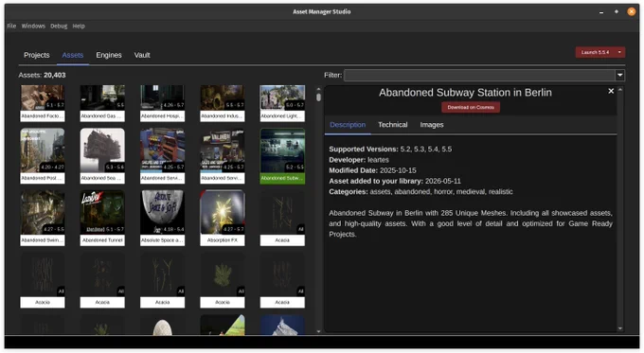Viewport: 644px width, 353px height.
Task: Open the Help menu
Action: pos(79,26)
